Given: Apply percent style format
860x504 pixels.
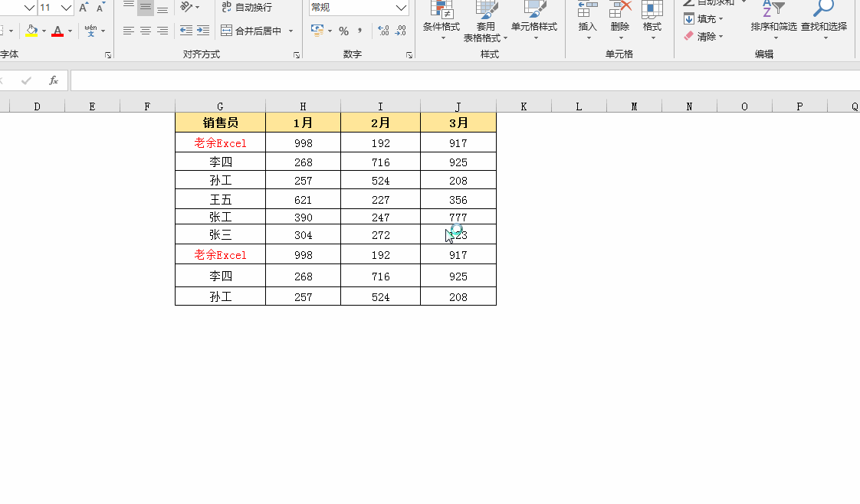Looking at the screenshot, I should 344,31.
